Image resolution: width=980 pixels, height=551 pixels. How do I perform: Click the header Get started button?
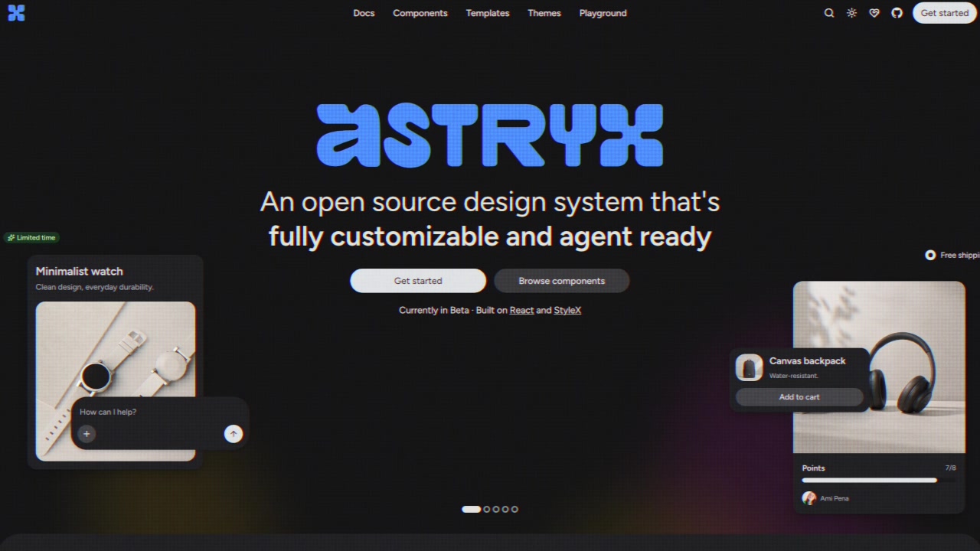click(944, 13)
